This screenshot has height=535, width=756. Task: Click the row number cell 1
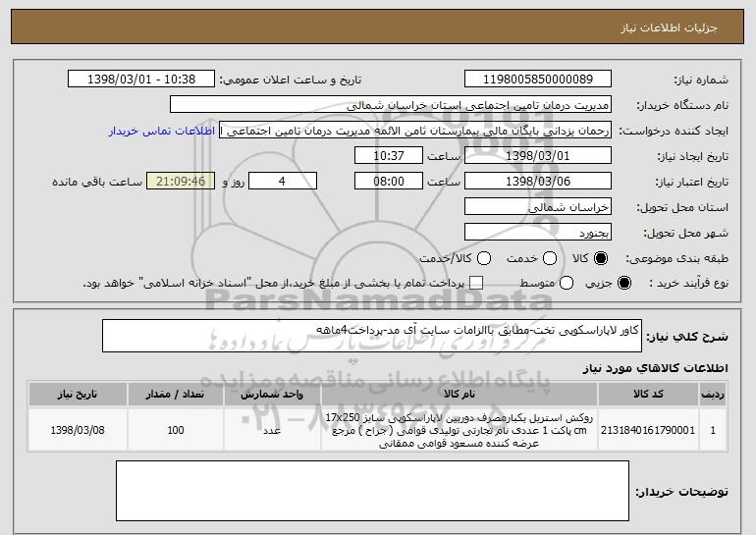click(x=713, y=430)
